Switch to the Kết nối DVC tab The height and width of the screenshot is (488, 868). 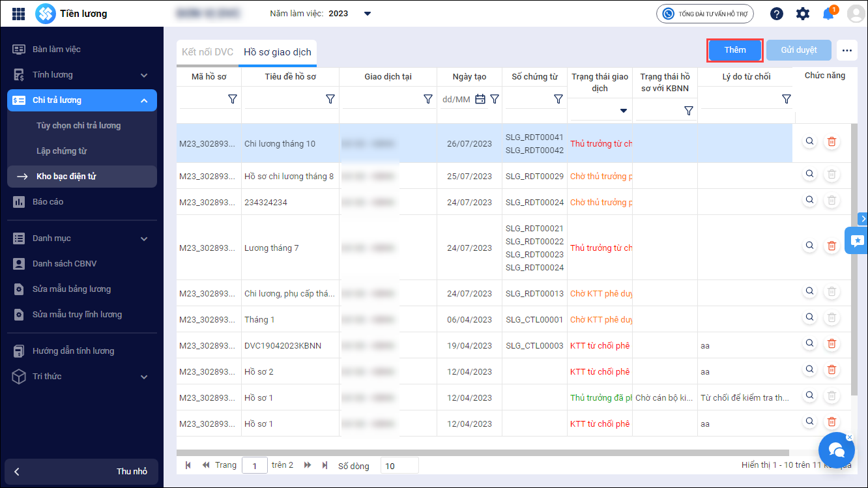(x=207, y=52)
